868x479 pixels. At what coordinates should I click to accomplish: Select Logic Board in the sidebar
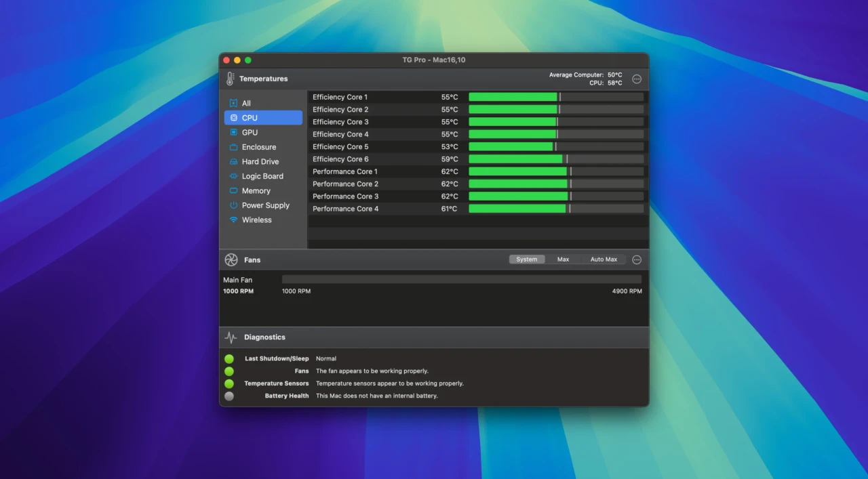pos(263,176)
